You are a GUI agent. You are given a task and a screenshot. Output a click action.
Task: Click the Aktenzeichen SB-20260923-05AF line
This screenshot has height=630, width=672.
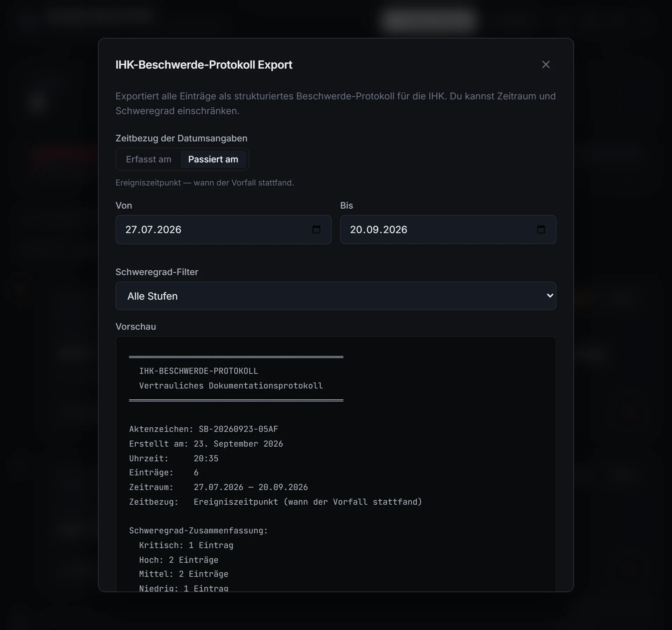tap(204, 429)
